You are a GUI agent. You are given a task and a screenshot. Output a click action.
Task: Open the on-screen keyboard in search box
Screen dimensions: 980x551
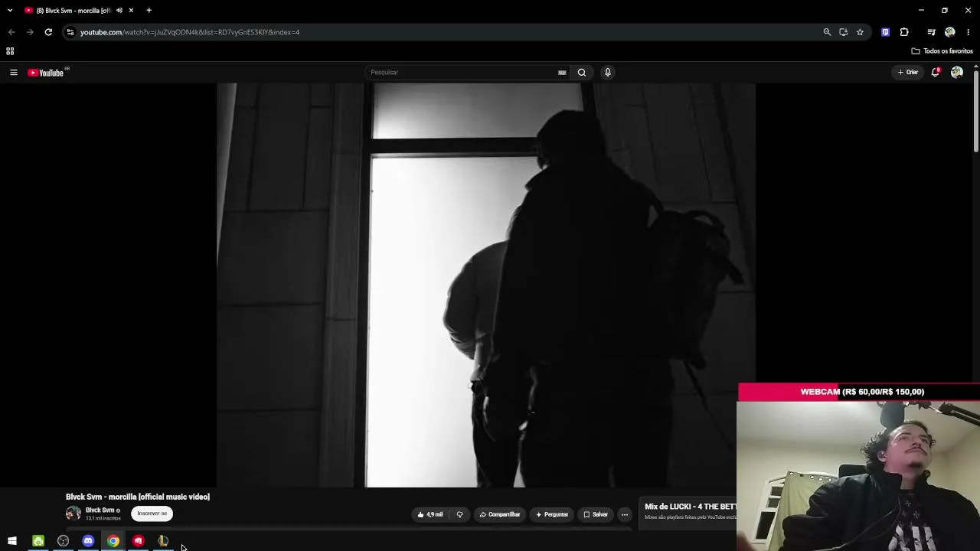click(562, 73)
